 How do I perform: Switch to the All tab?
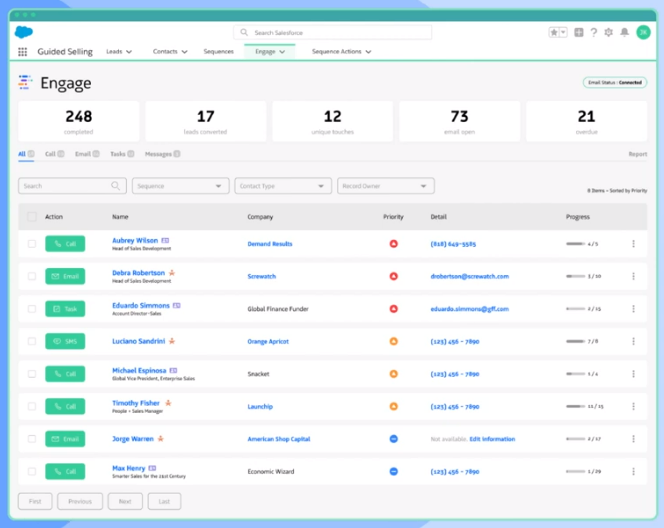point(26,154)
